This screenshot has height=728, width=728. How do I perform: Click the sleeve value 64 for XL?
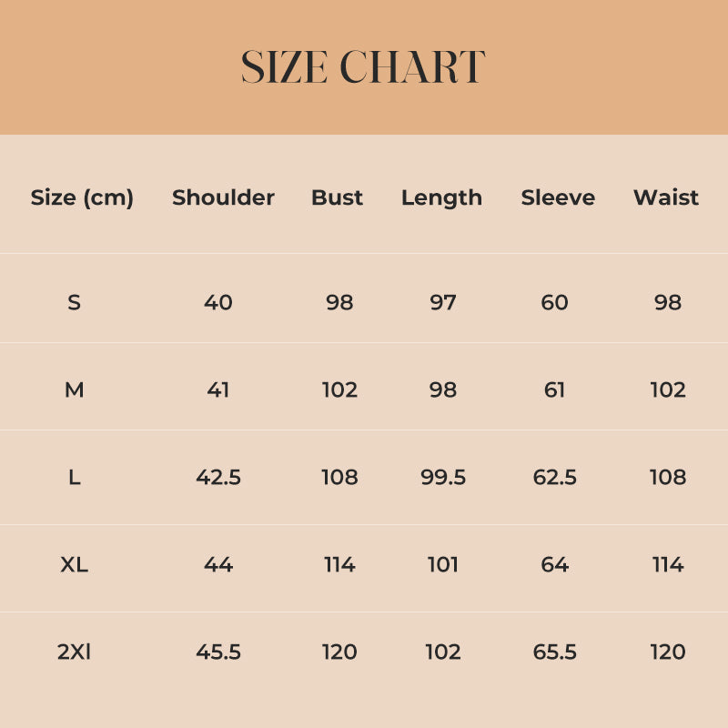pos(555,564)
